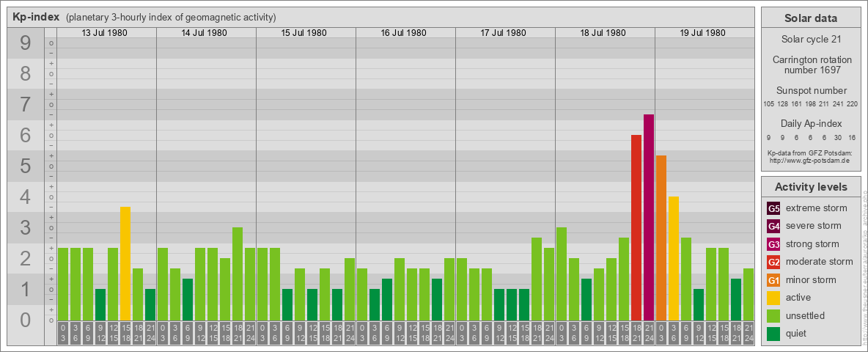
Task: Click the 'Solar data' panel heading
Action: (810, 18)
